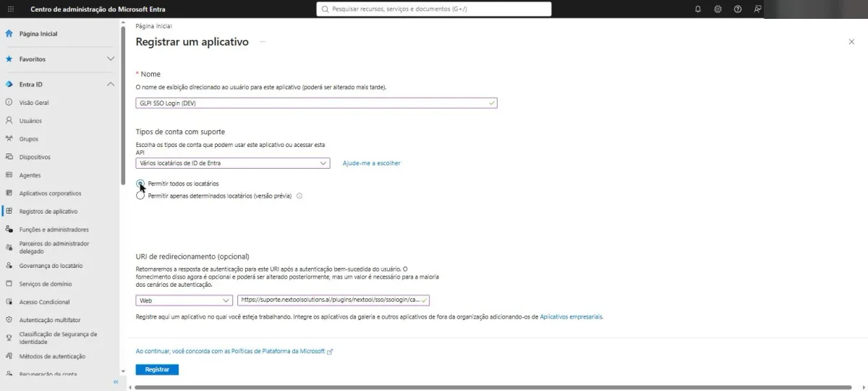Open the notifications bell icon
The image size is (868, 391).
698,9
